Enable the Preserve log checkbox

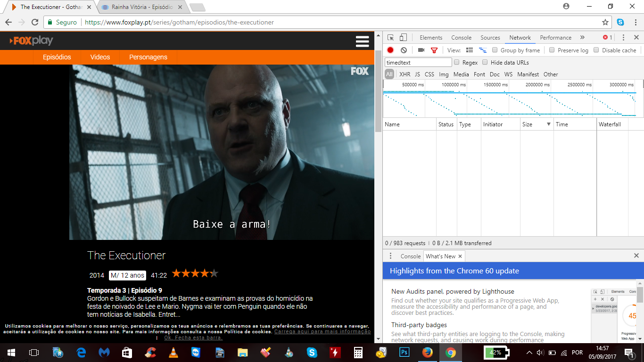(552, 50)
